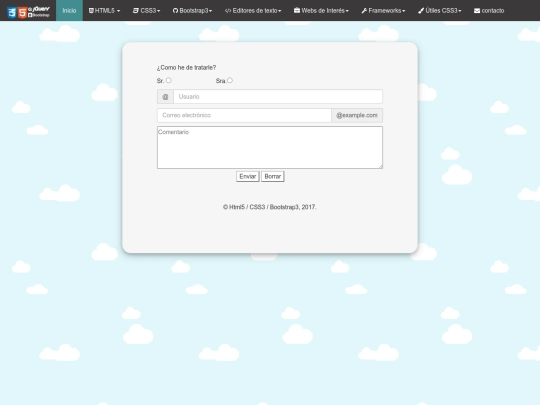Click the copyright footer text 2017
The width and height of the screenshot is (540, 405).
coord(269,207)
